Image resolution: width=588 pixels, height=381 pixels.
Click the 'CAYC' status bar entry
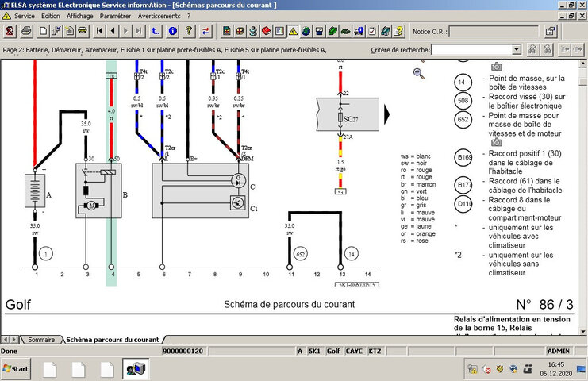pyautogui.click(x=354, y=351)
